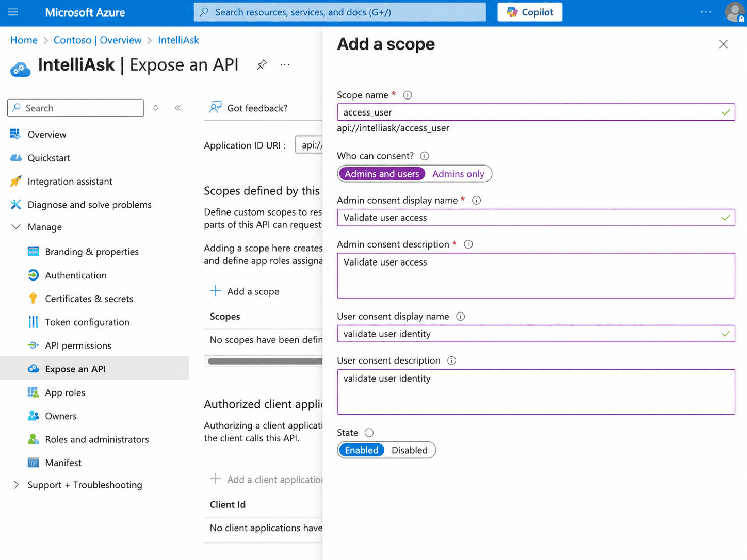Click Add a scope button

245,291
